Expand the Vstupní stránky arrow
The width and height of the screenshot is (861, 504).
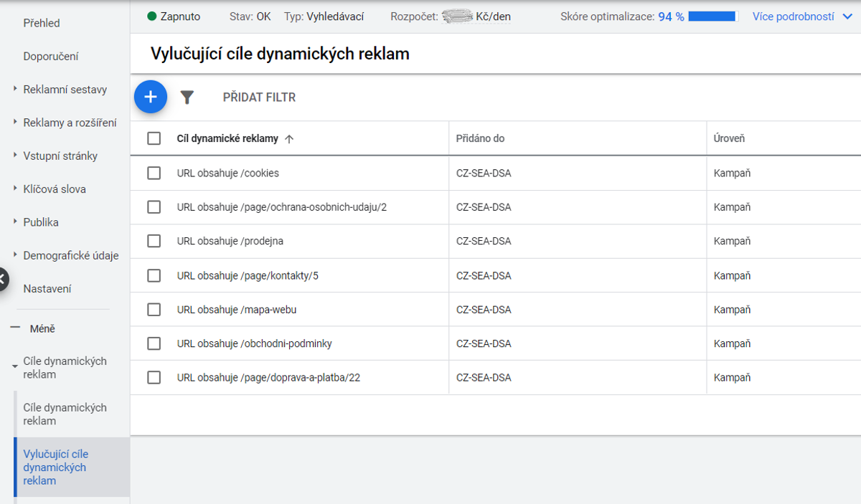click(15, 156)
